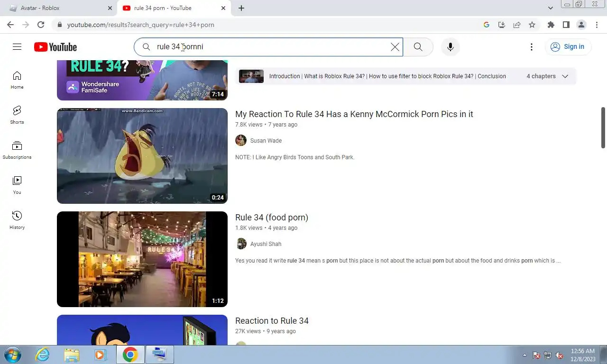Open Shorts in sidebar
This screenshot has width=607, height=364.
(x=17, y=115)
